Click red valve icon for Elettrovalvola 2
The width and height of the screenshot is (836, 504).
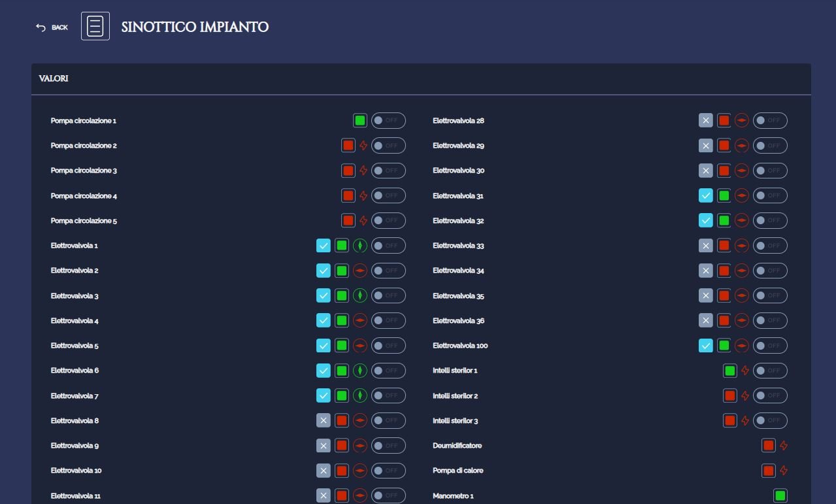coord(360,271)
